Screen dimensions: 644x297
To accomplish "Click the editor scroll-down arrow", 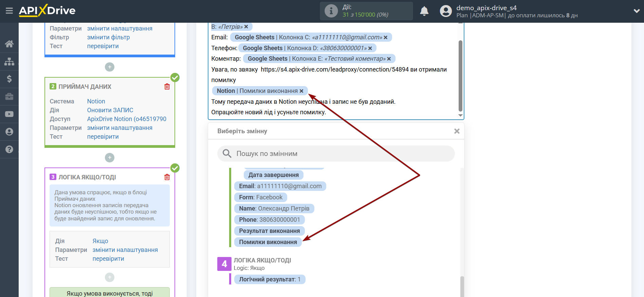I will 460,116.
